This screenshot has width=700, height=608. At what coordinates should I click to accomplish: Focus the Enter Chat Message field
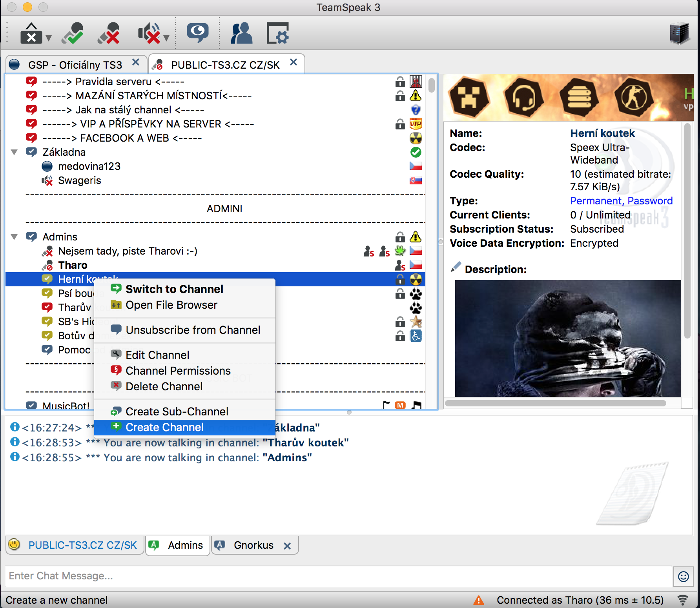pos(338,576)
